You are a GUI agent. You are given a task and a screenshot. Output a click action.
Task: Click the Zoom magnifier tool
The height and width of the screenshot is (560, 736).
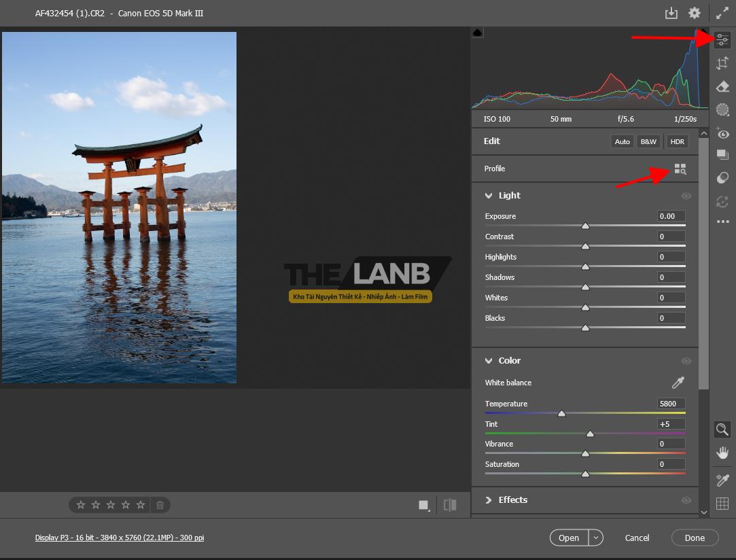(x=722, y=430)
